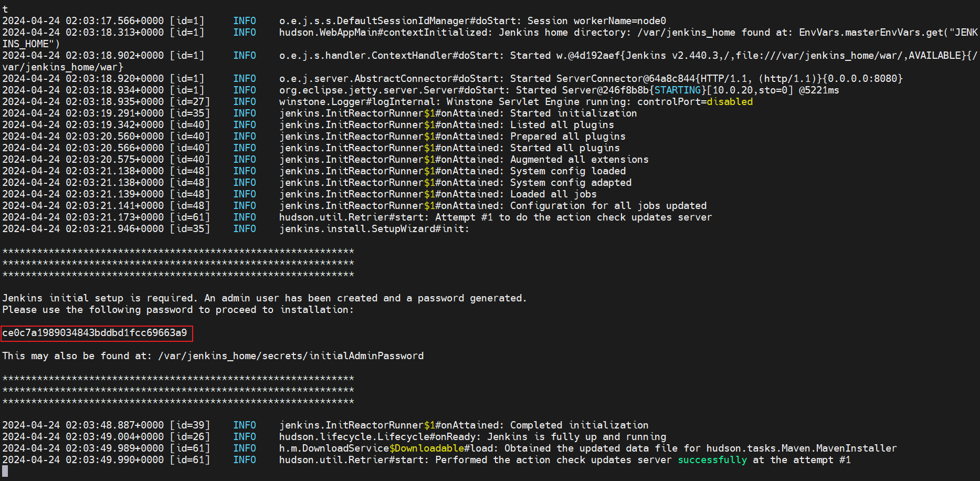Click the red-boxed initial admin password

(95, 333)
